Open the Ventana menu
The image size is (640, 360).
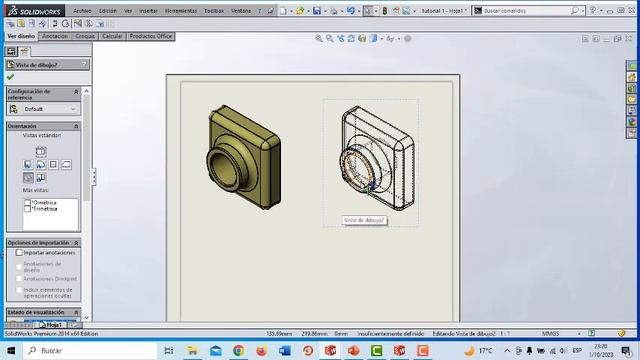point(241,11)
